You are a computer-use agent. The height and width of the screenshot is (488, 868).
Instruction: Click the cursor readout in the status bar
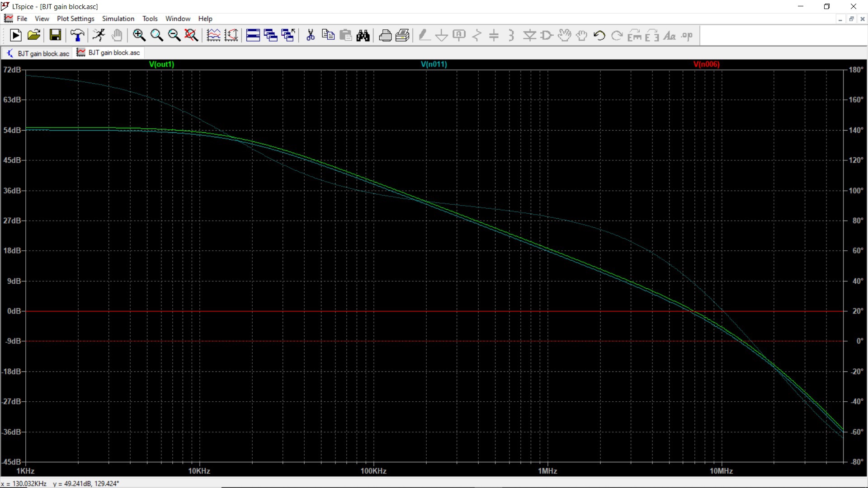(x=60, y=483)
